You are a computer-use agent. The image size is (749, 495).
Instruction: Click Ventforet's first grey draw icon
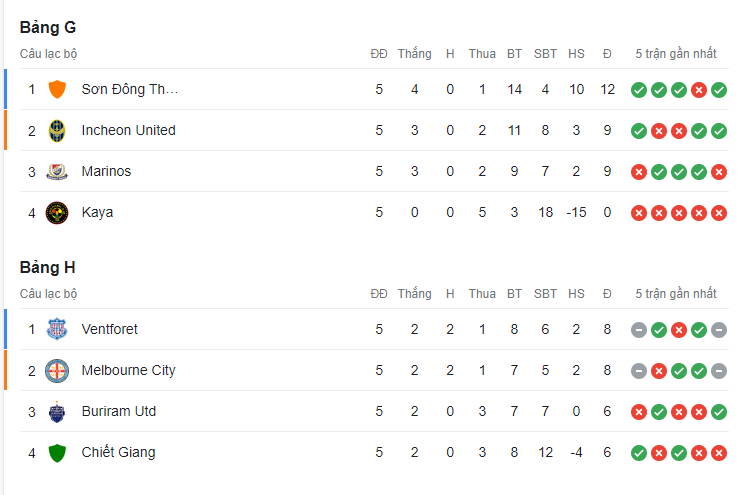639,330
